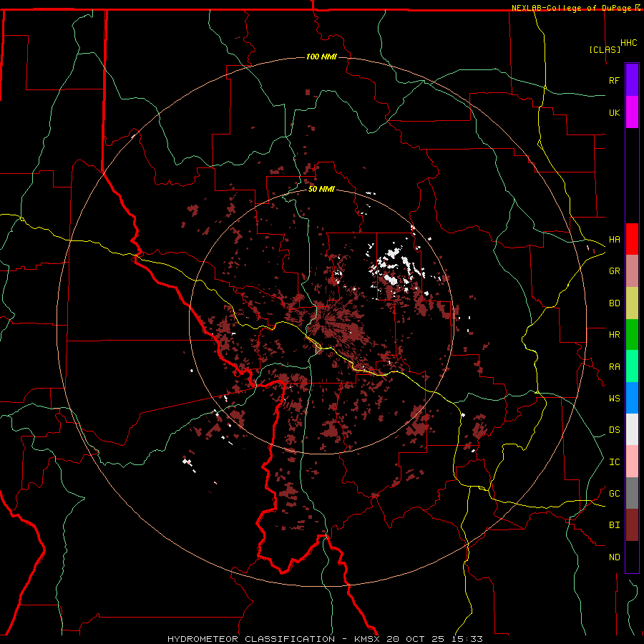Click the 50 NMI range ring label
The image size is (644, 644).
(x=321, y=189)
